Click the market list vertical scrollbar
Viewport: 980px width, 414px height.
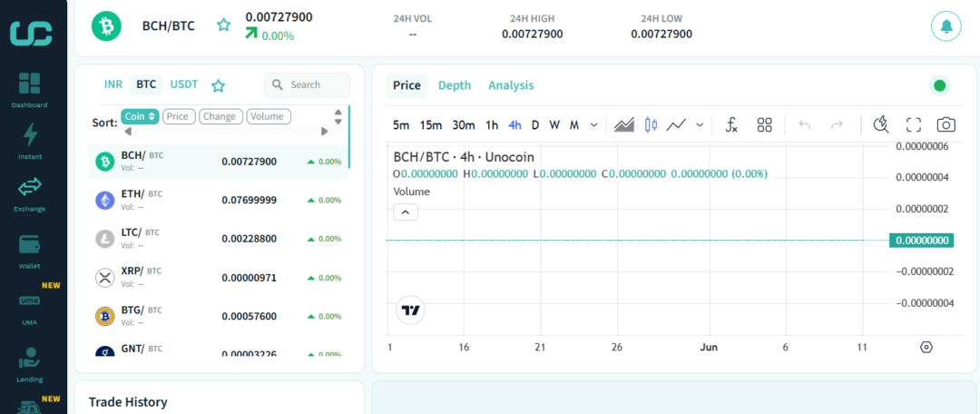348,137
